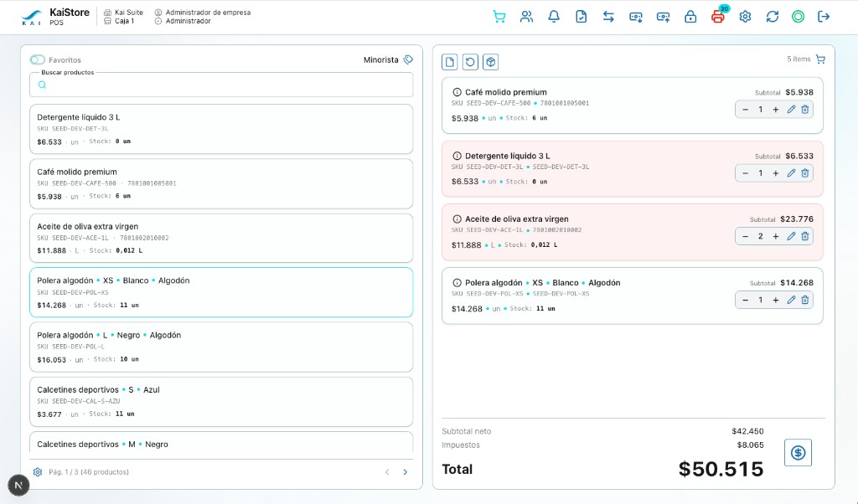The width and height of the screenshot is (858, 504).
Task: Edit the Aceite de oliva cart line
Action: coord(791,236)
